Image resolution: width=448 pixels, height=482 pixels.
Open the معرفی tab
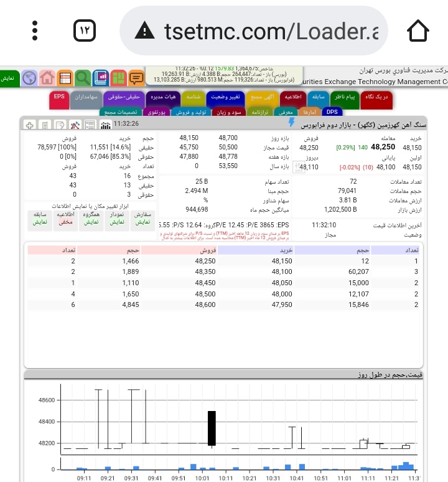pyautogui.click(x=286, y=112)
